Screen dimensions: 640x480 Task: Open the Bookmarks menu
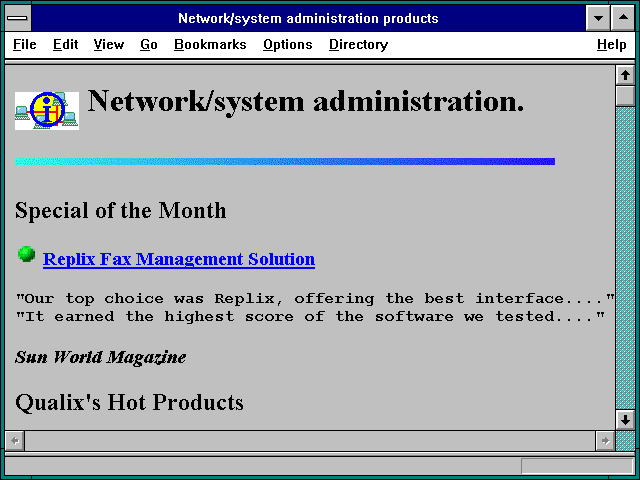coord(210,44)
